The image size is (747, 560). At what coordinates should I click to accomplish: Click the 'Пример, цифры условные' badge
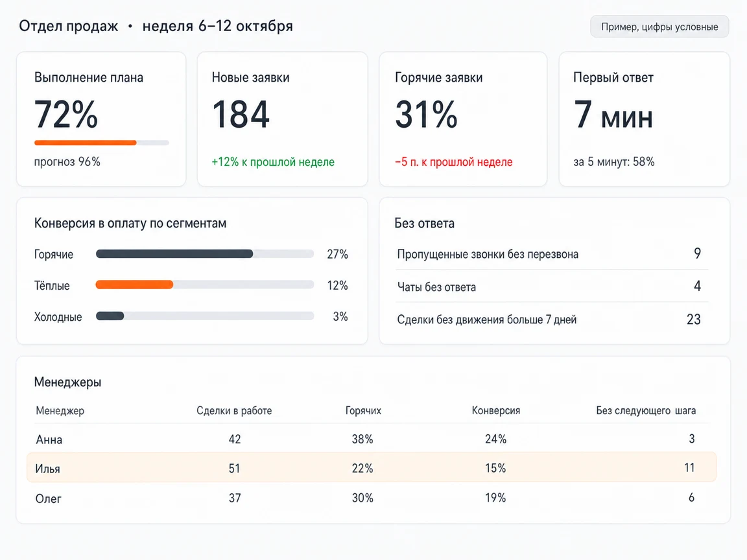pyautogui.click(x=659, y=27)
